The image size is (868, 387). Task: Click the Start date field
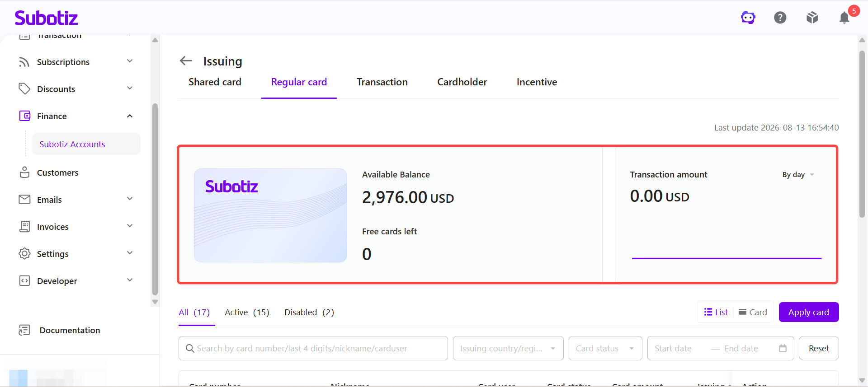[x=673, y=348]
